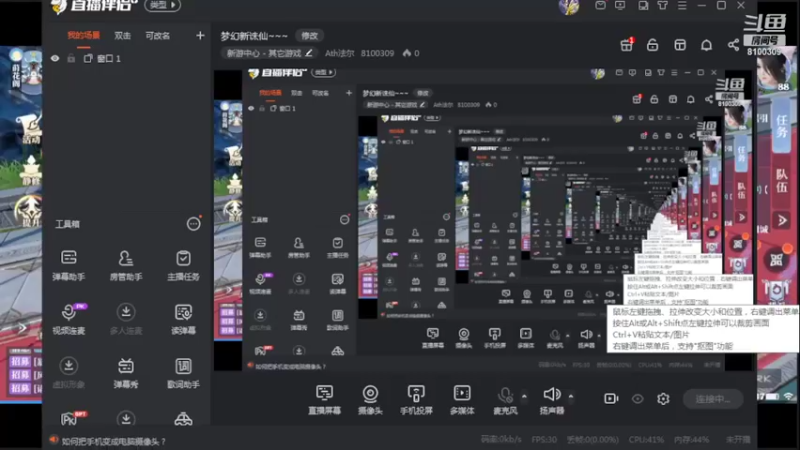Open the notification bell
The height and width of the screenshot is (450, 800).
tap(707, 45)
